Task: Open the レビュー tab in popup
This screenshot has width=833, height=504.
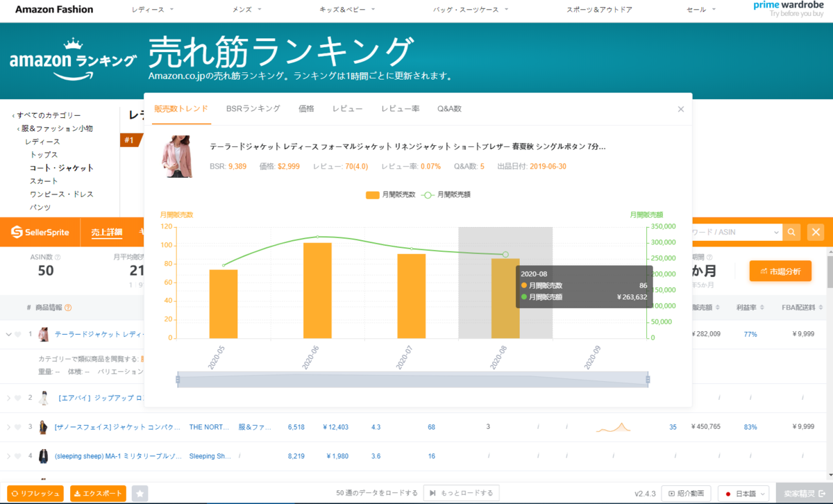Action: 347,109
